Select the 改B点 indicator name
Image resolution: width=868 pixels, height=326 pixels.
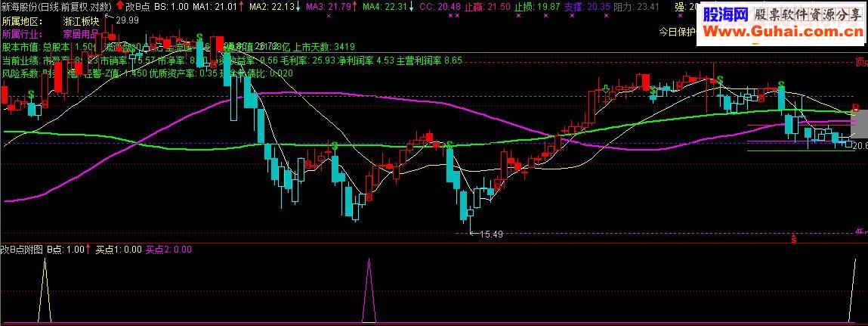pyautogui.click(x=137, y=7)
